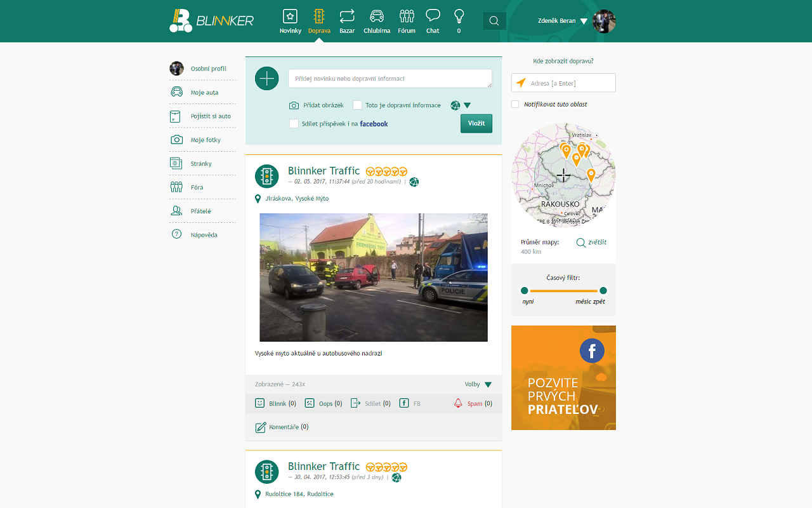Expand the Zdeněk Beran user dropdown
This screenshot has width=812, height=508.
584,21
